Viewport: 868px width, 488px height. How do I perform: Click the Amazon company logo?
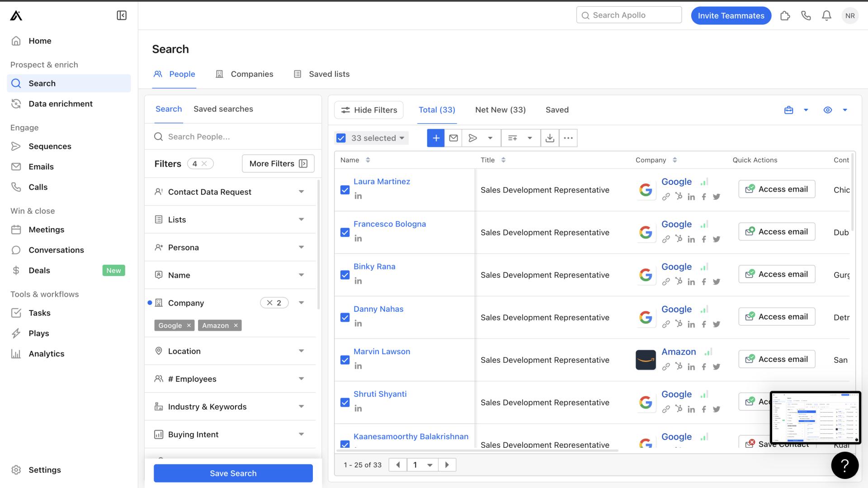click(646, 360)
